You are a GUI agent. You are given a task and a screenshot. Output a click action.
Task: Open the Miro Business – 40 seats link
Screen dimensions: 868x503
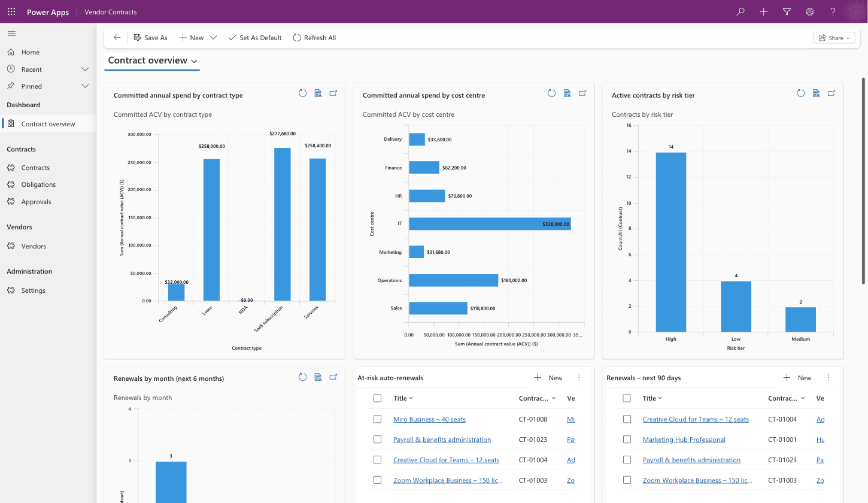click(429, 419)
